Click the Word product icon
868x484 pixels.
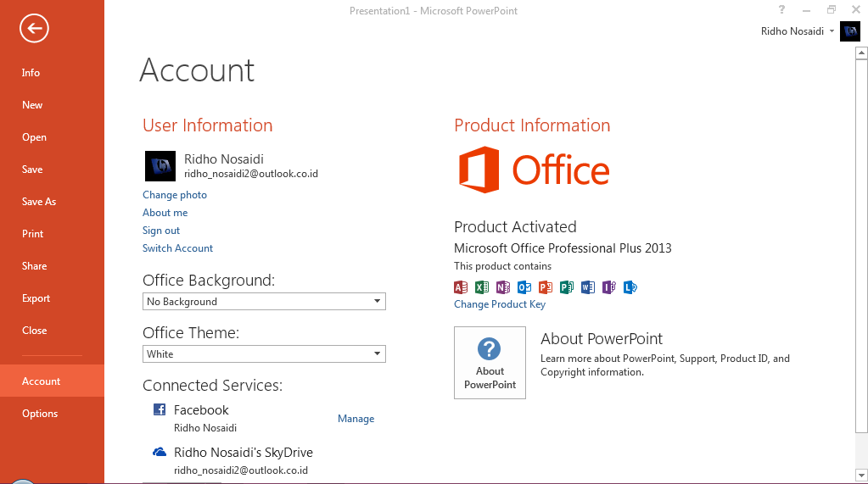tap(587, 287)
